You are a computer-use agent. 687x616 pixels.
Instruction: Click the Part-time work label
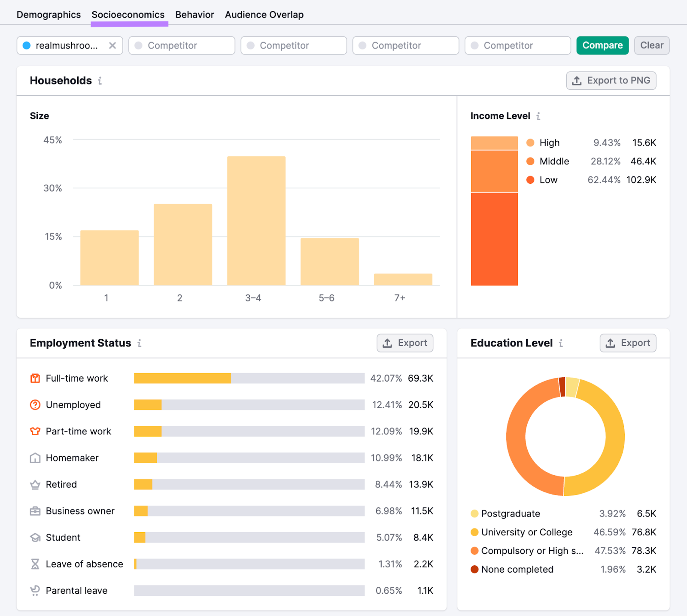(x=79, y=431)
